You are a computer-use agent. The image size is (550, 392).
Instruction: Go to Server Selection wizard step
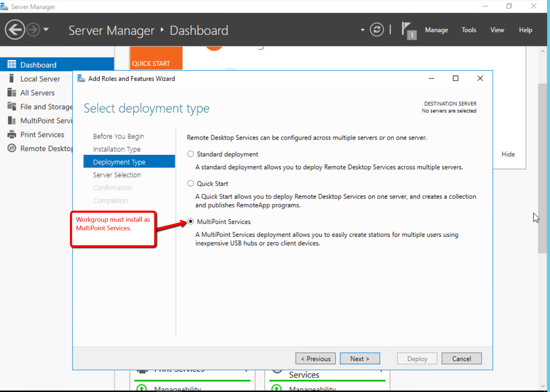117,175
